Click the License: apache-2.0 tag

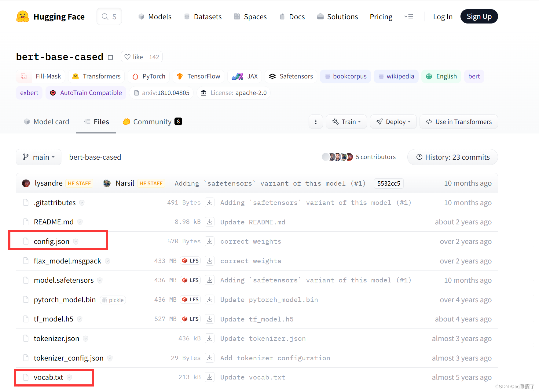coord(233,93)
